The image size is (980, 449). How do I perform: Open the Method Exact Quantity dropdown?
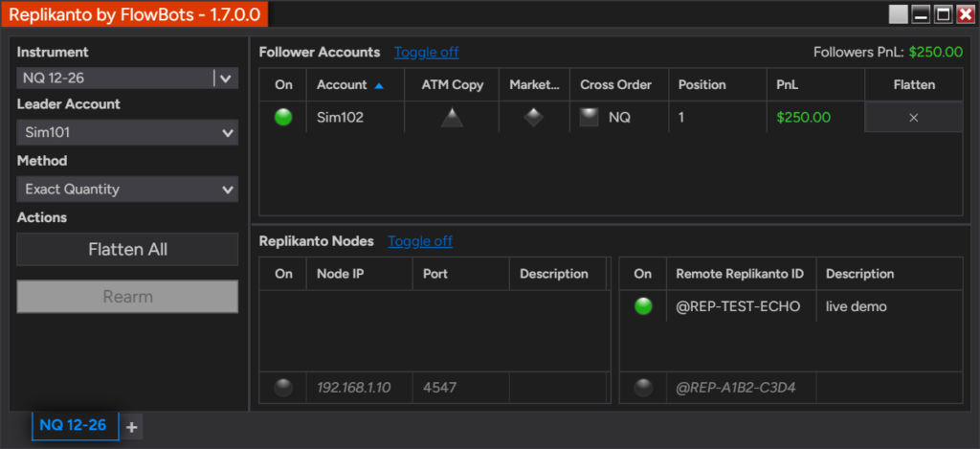[x=127, y=189]
